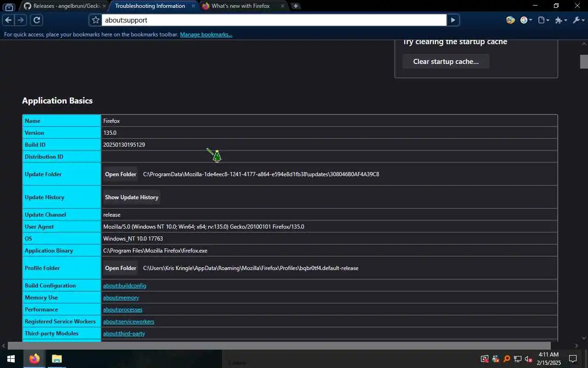This screenshot has height=368, width=588.
Task: Open the about:processes link
Action: point(123,310)
